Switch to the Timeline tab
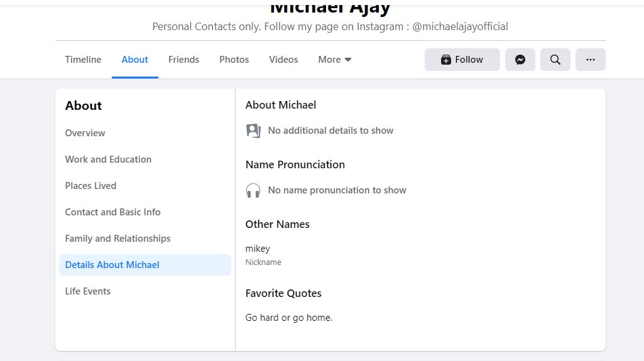The width and height of the screenshot is (644, 361). pos(83,60)
